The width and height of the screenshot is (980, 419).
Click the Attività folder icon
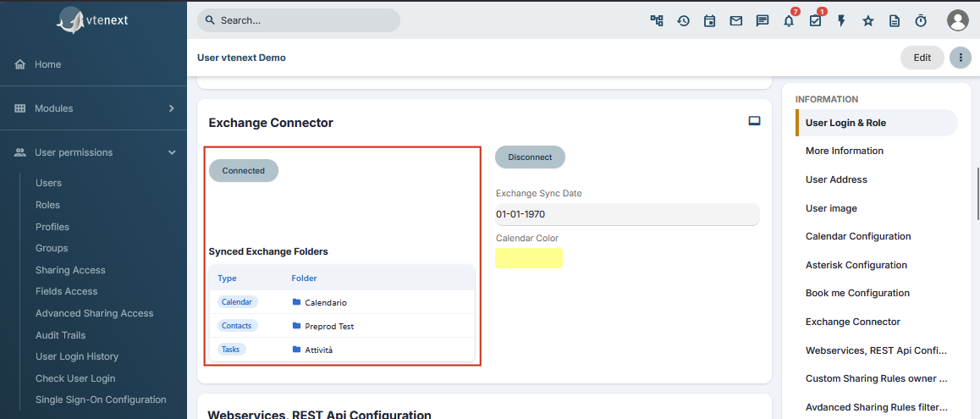[296, 350]
